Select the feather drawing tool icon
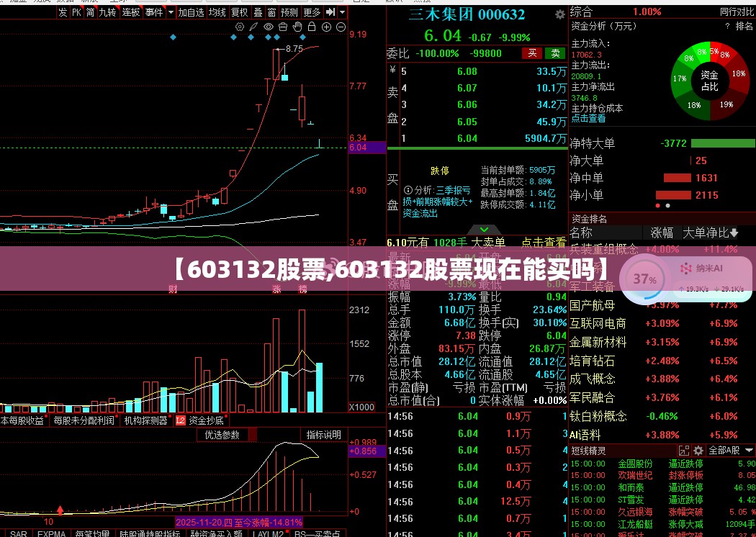756x537 pixels. [x=254, y=27]
